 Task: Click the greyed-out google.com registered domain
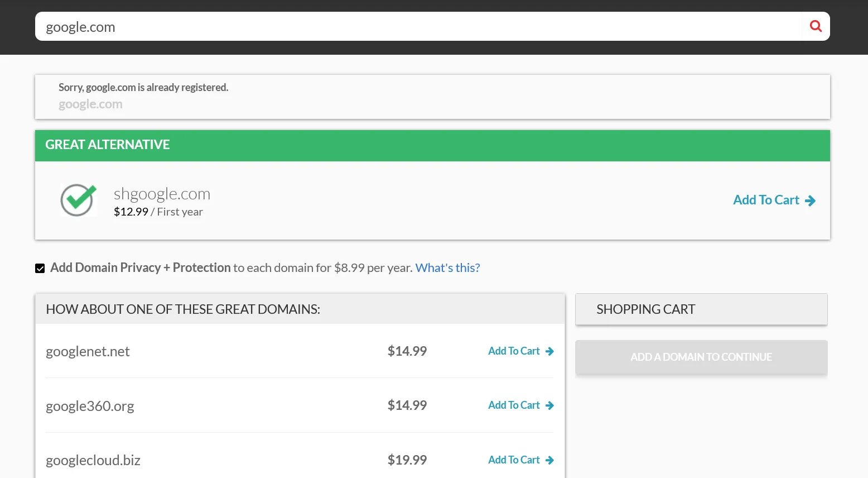click(90, 104)
